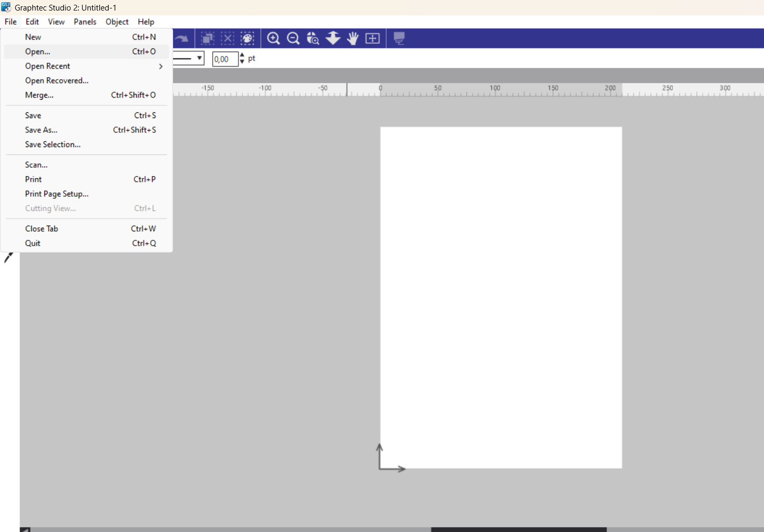
Task: Open the Panels menu
Action: (85, 22)
